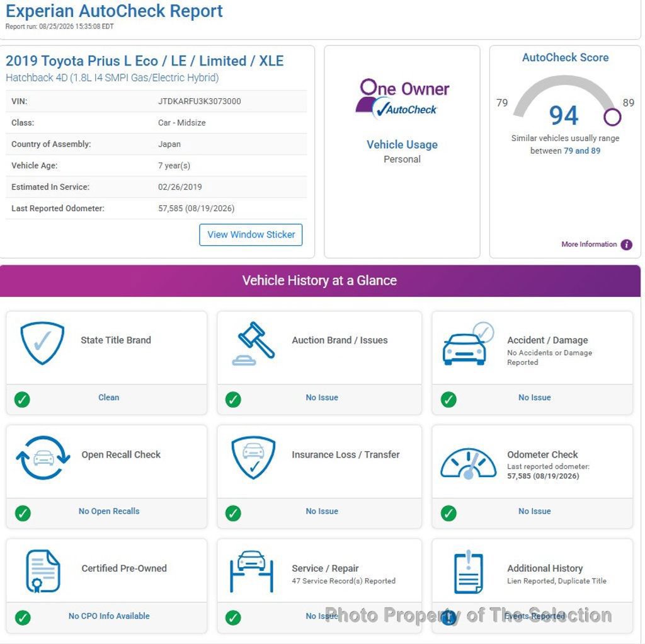Click the Open Recall Check circular arrows icon
This screenshot has height=644, width=645.
43,457
